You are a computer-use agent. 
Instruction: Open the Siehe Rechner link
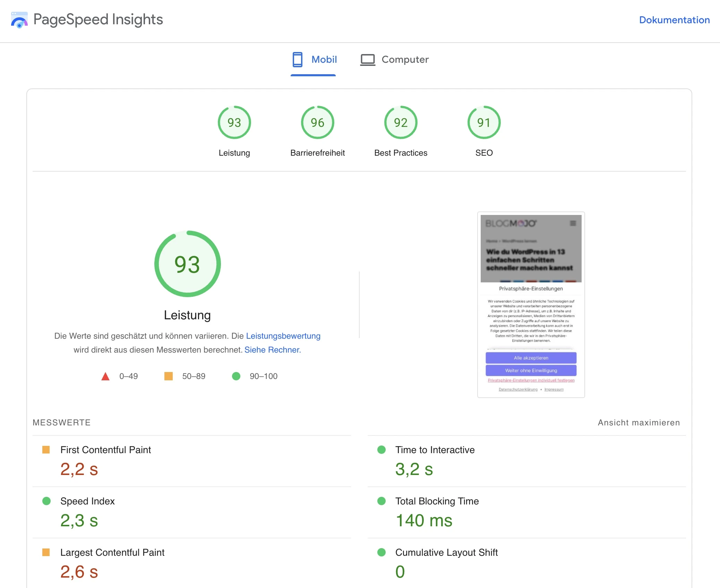tap(272, 350)
